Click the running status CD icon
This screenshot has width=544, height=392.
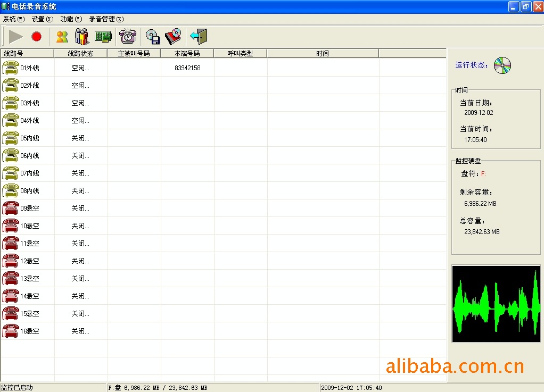click(502, 65)
